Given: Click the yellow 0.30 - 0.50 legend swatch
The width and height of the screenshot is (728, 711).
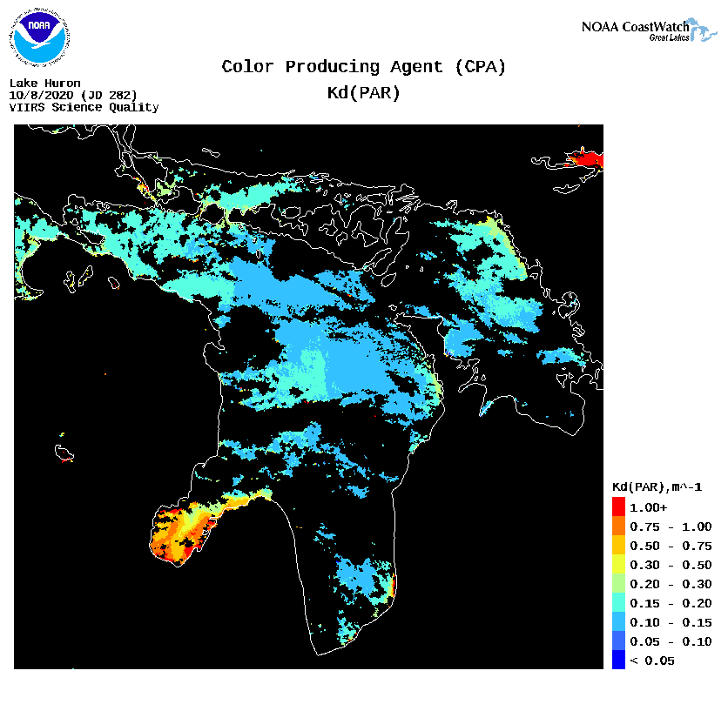Looking at the screenshot, I should [x=618, y=564].
